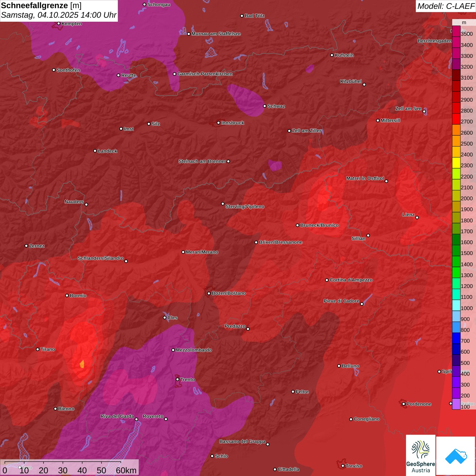Select the orange 2600 m legend swatch
This screenshot has height=476, width=476.
tap(456, 130)
